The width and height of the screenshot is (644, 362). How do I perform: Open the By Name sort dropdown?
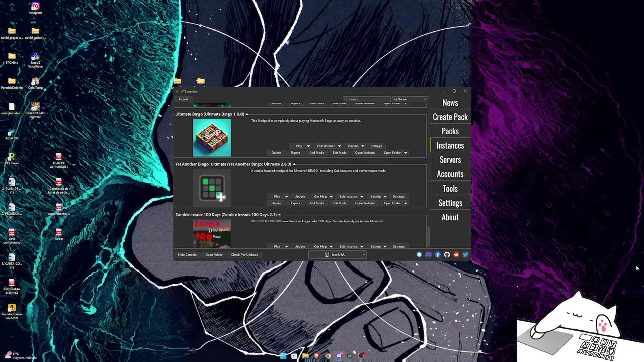(x=410, y=99)
